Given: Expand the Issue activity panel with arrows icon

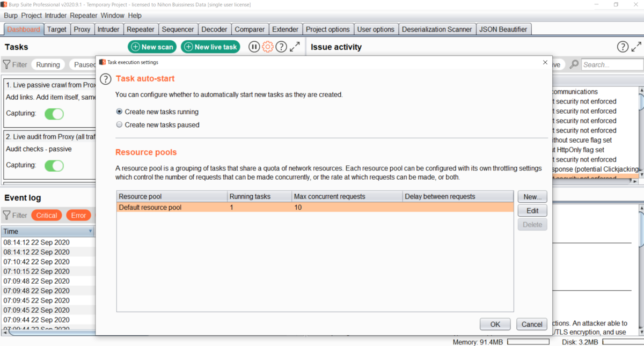Looking at the screenshot, I should click(x=636, y=47).
